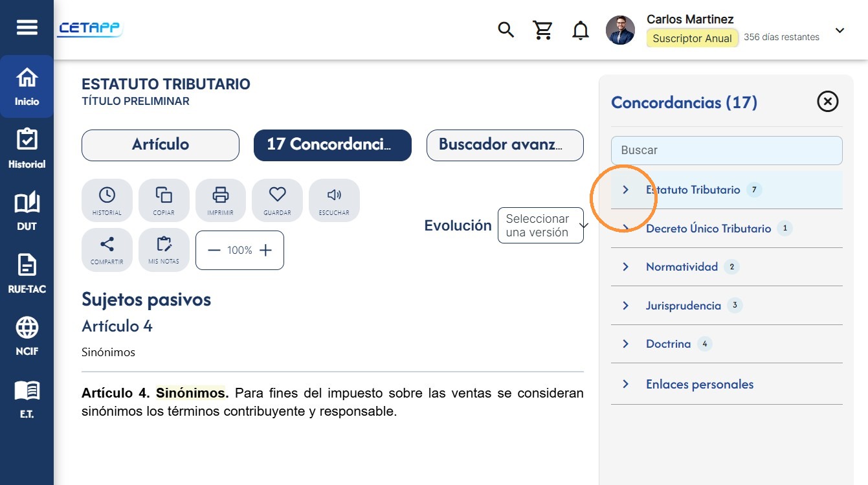Expand Normatividad chevron
The width and height of the screenshot is (868, 485).
(x=625, y=267)
